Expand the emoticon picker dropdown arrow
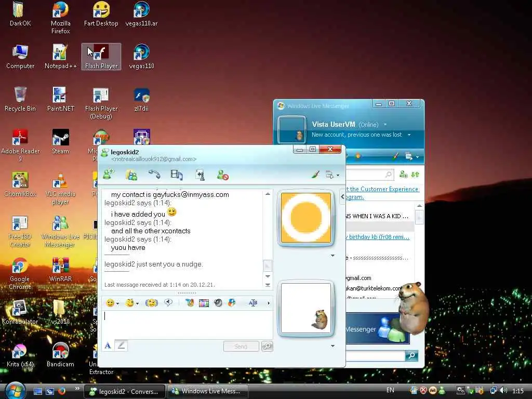This screenshot has height=399, width=532. coord(118,303)
